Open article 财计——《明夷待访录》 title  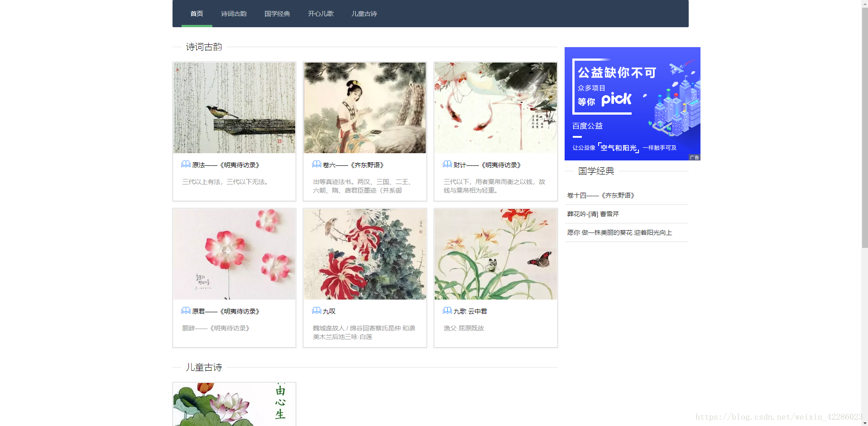tap(488, 165)
